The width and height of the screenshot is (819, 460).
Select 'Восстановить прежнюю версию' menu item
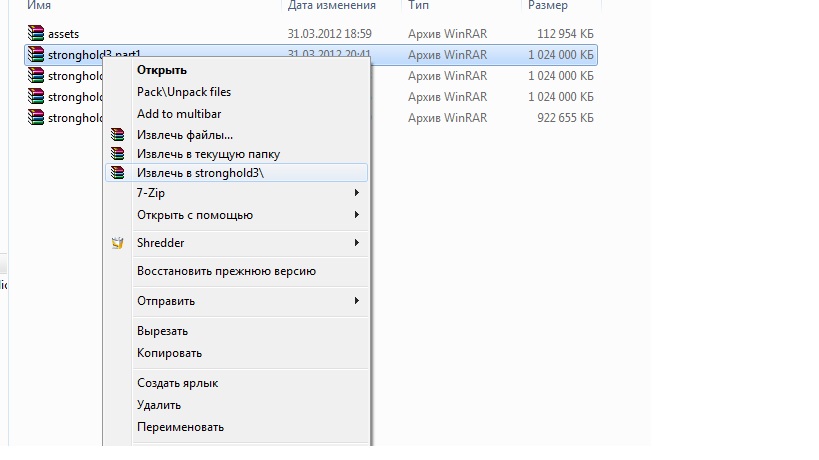pyautogui.click(x=226, y=271)
